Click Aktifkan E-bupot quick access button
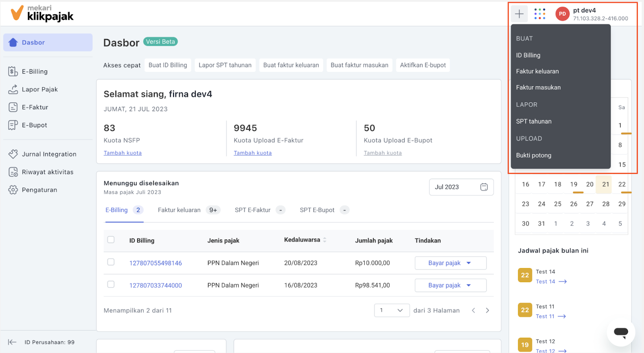Screen dimensions: 644x353 [x=423, y=65]
